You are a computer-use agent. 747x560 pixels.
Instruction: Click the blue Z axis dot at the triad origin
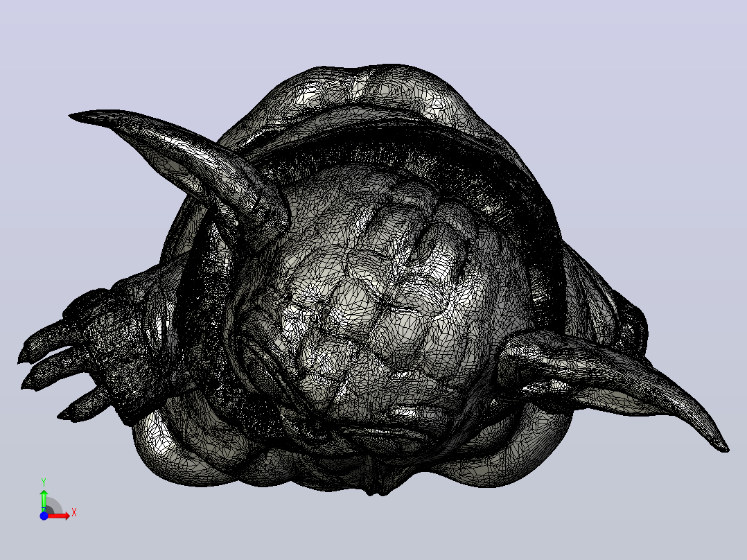44,516
